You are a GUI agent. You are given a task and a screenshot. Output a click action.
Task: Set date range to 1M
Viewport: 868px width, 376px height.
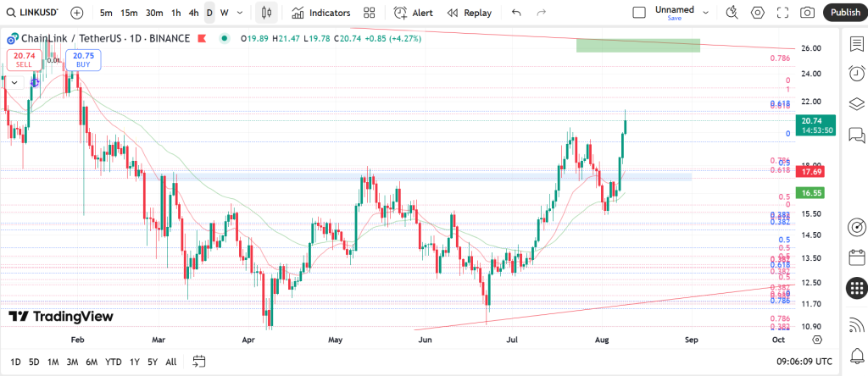[53, 362]
